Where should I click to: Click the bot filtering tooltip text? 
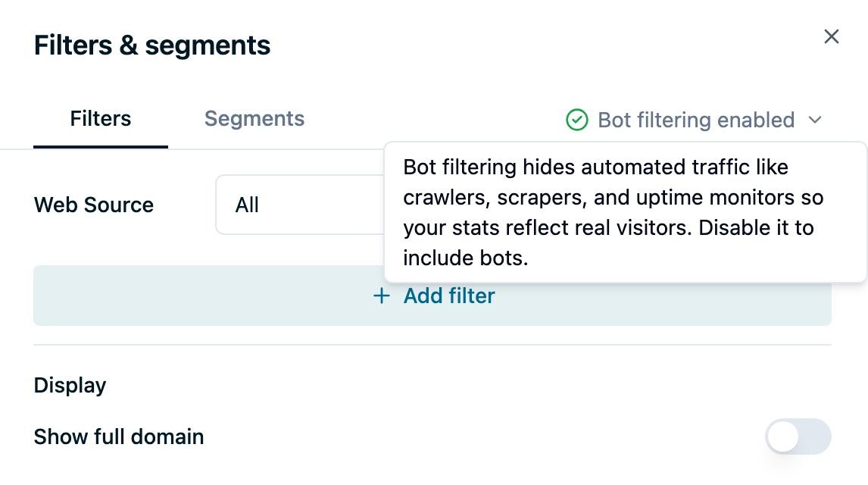pos(614,213)
